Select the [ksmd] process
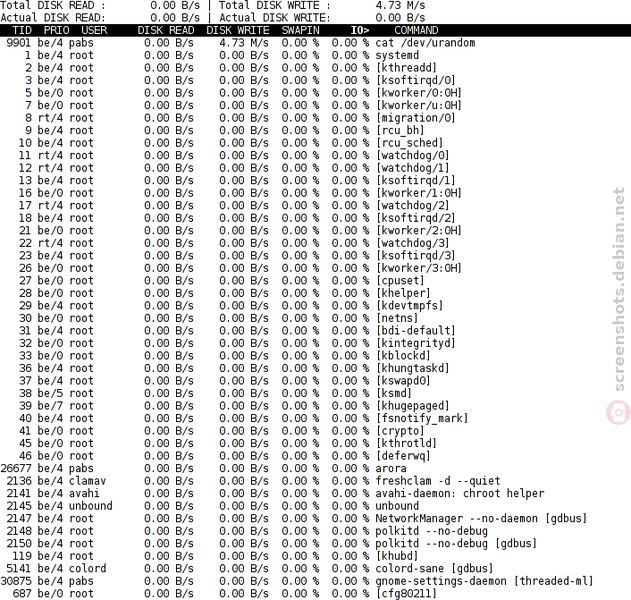This screenshot has height=600, width=631. (x=316, y=393)
